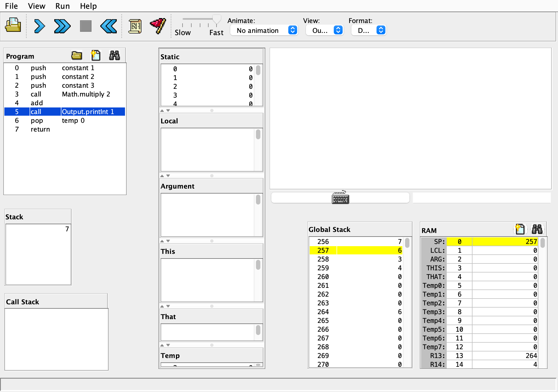This screenshot has width=558, height=392.
Task: Select the SP value cell in RAM
Action: pyautogui.click(x=505, y=242)
